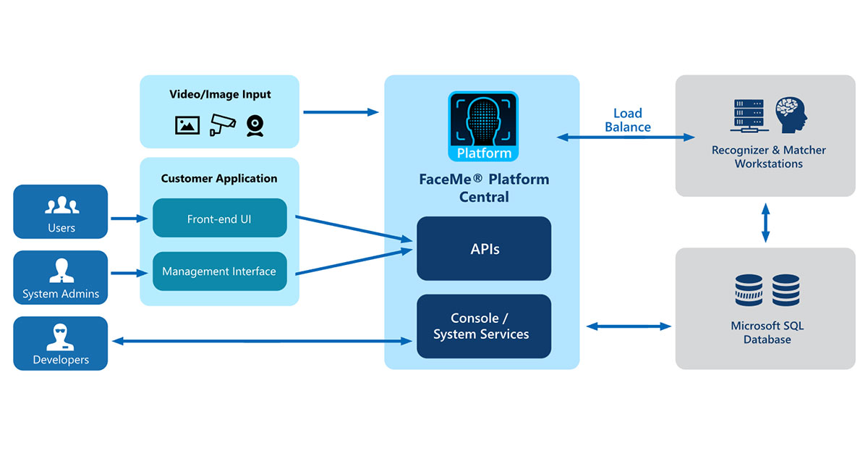
Task: Select the surveillance camera icon
Action: (222, 123)
